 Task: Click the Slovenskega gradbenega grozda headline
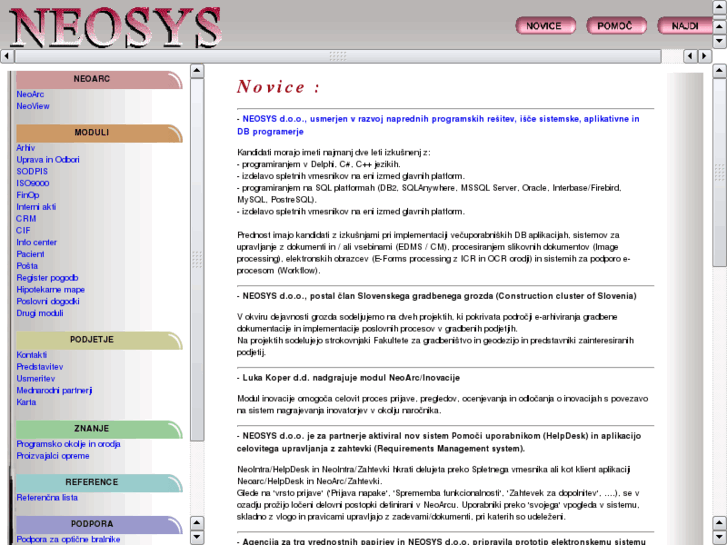point(437,296)
